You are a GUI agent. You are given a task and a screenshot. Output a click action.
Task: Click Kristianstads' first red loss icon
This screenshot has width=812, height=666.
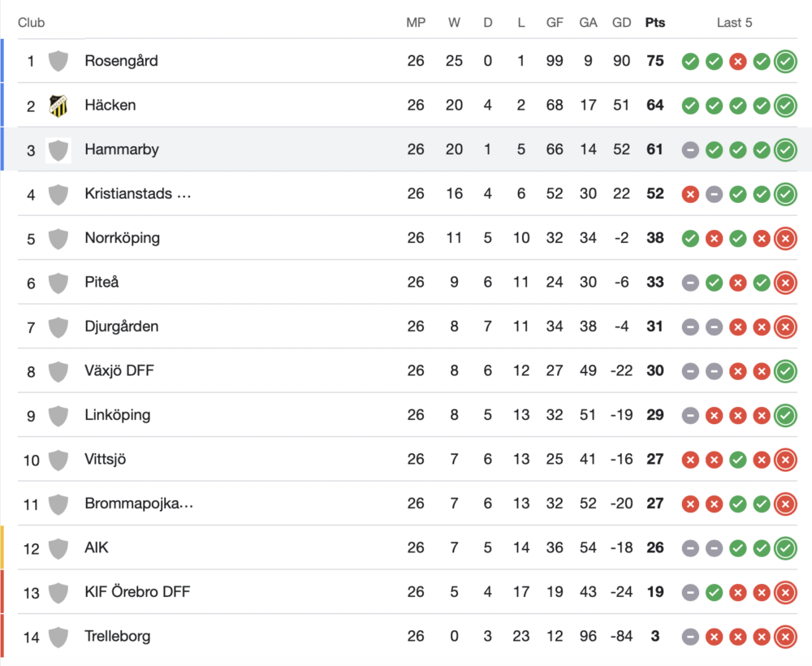(690, 194)
